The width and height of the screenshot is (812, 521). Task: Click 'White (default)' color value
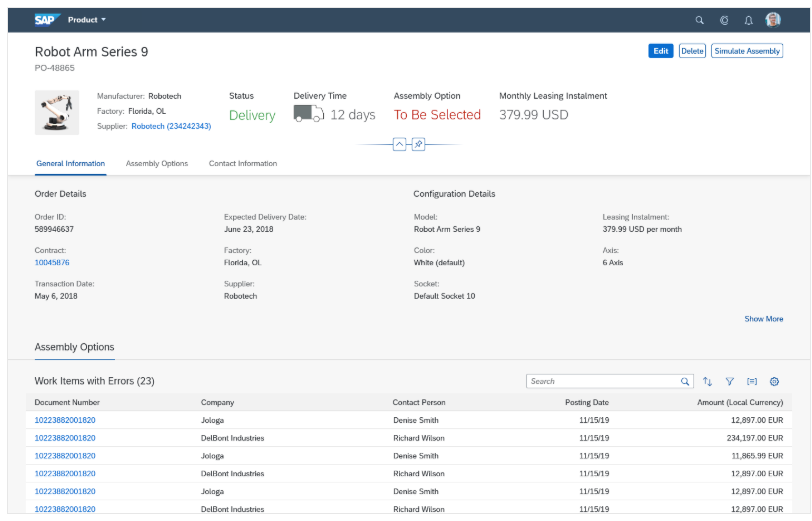point(439,263)
